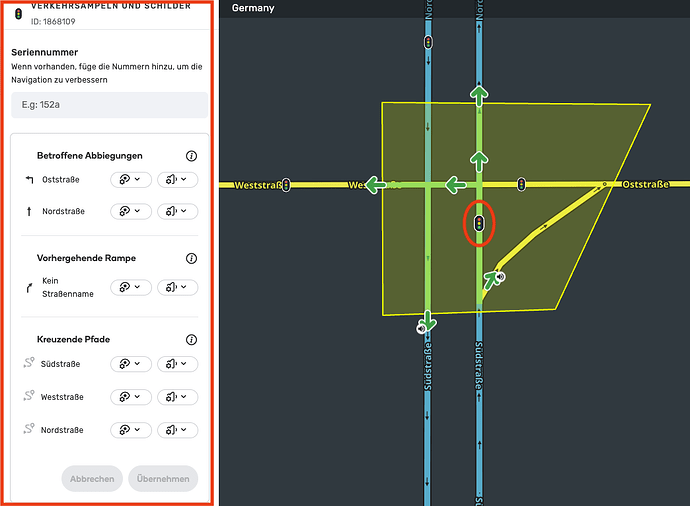The width and height of the screenshot is (690, 506).
Task: Click the Abbrechen button
Action: (x=92, y=479)
